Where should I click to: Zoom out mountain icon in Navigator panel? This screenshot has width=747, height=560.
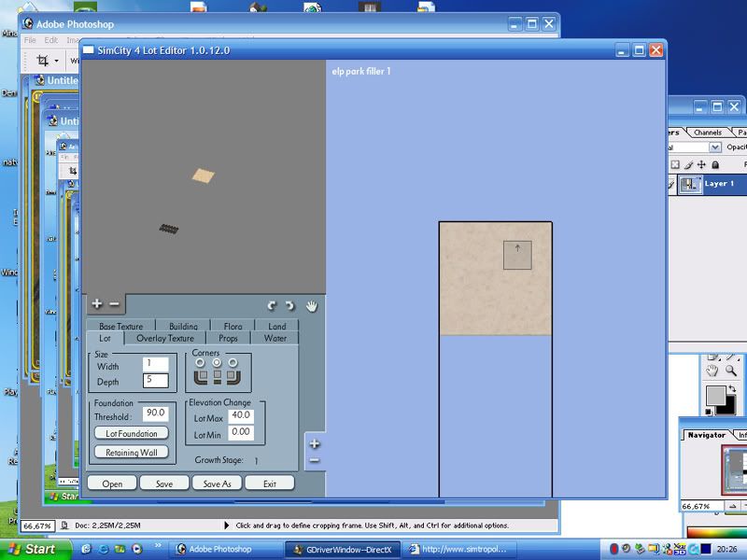pyautogui.click(x=733, y=506)
